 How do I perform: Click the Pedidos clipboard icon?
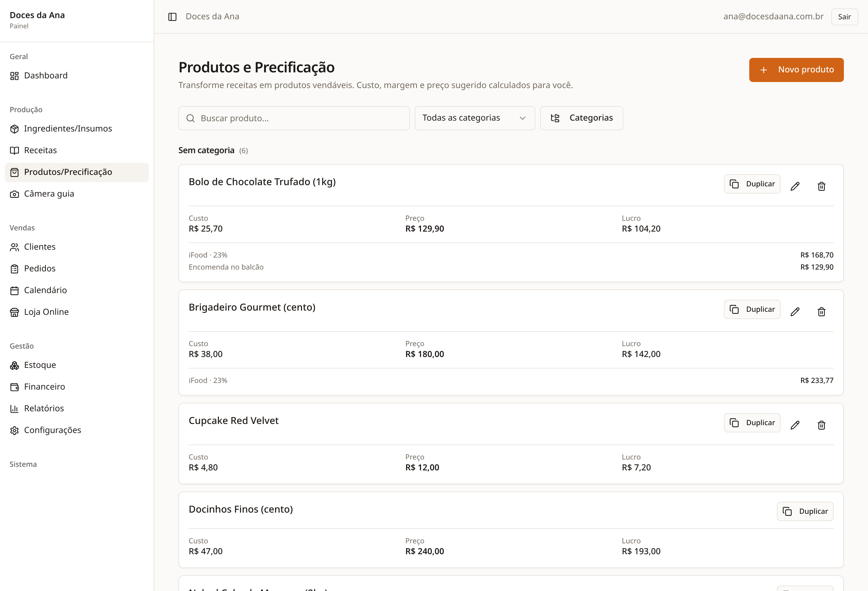(14, 269)
